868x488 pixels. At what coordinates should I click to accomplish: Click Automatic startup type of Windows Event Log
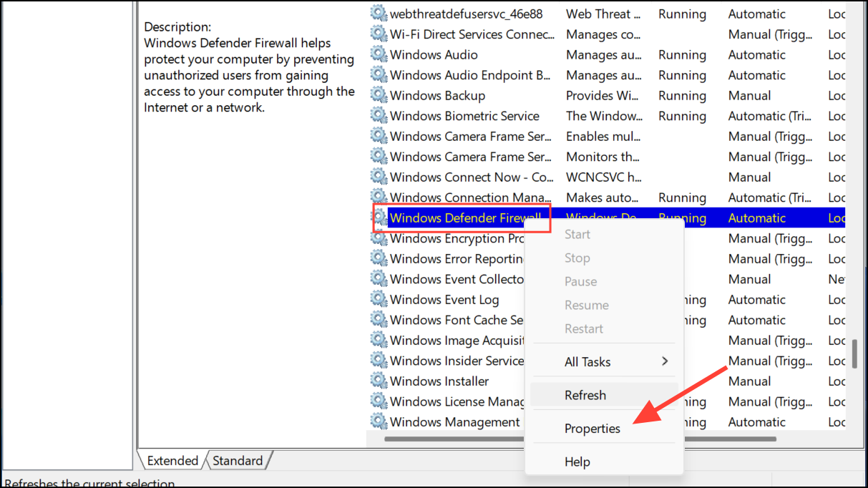coord(756,299)
